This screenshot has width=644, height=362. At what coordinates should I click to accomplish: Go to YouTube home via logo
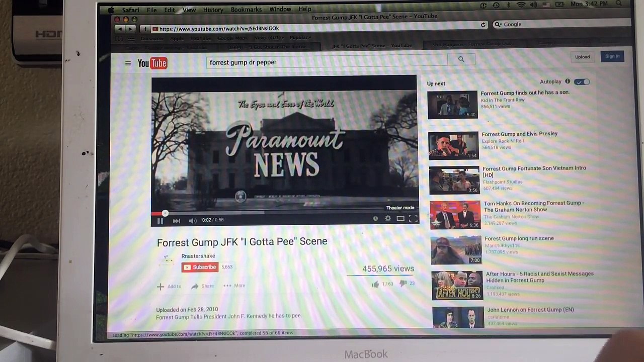[x=152, y=63]
